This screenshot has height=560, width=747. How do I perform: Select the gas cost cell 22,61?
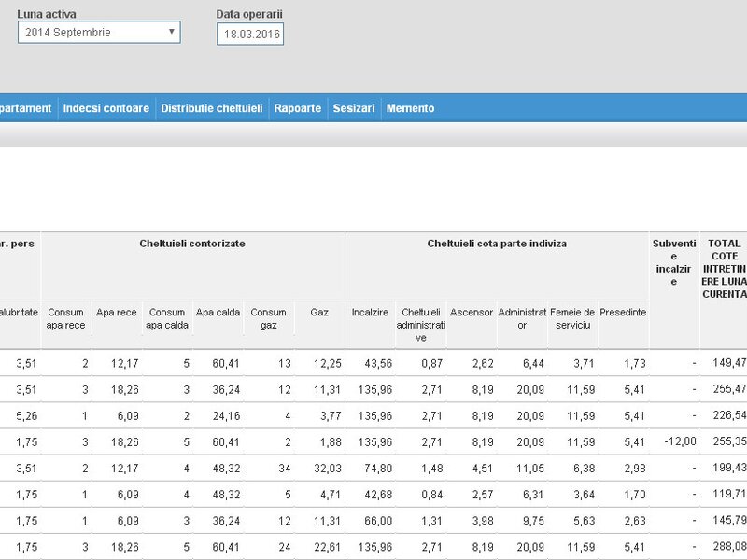tap(328, 547)
